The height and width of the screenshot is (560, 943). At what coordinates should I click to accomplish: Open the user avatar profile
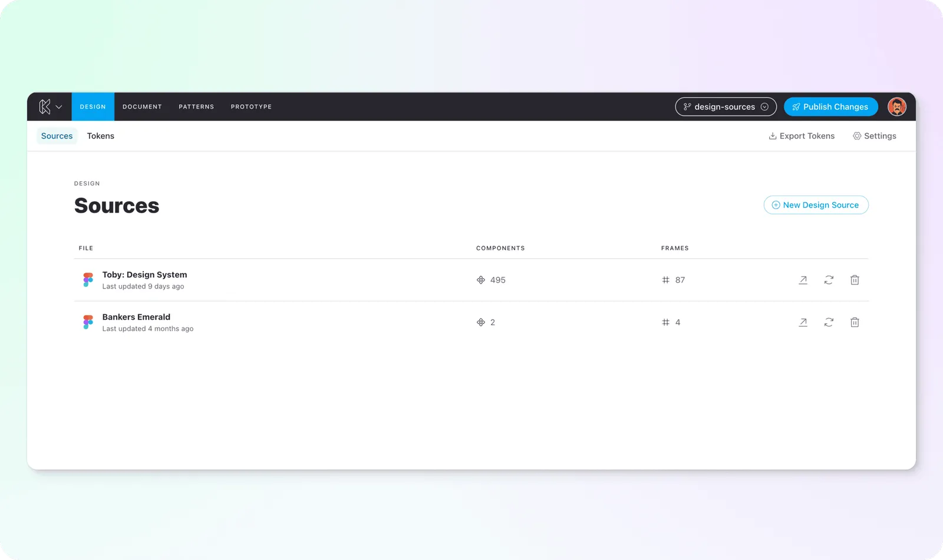pyautogui.click(x=896, y=107)
